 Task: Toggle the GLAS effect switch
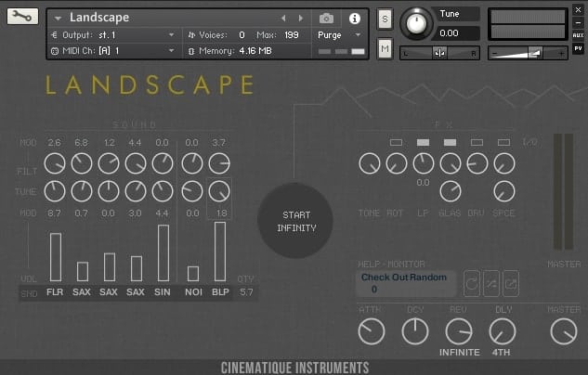[x=450, y=142]
